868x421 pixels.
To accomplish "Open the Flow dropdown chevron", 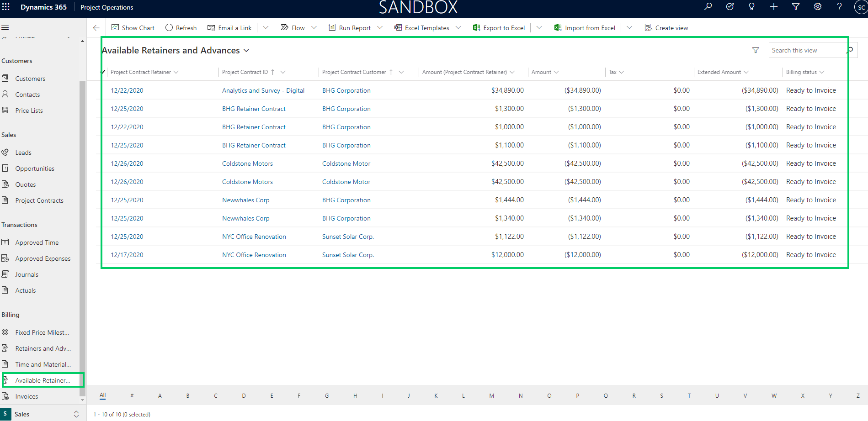I will [x=314, y=28].
